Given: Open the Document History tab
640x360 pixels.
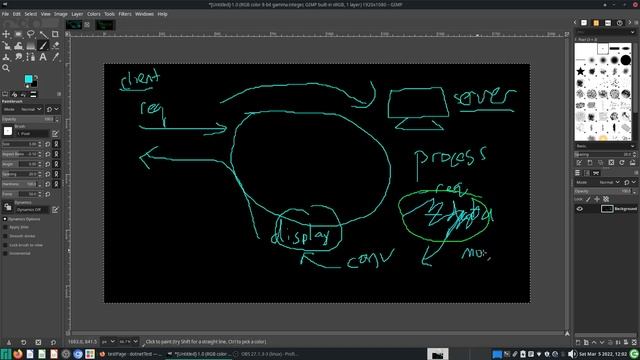Looking at the screenshot, I should click(620, 23).
